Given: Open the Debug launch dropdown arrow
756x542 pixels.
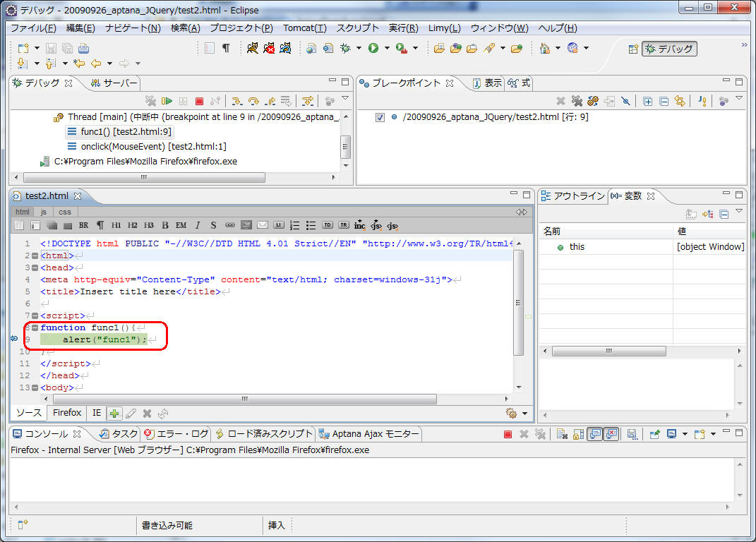Looking at the screenshot, I should click(x=359, y=49).
